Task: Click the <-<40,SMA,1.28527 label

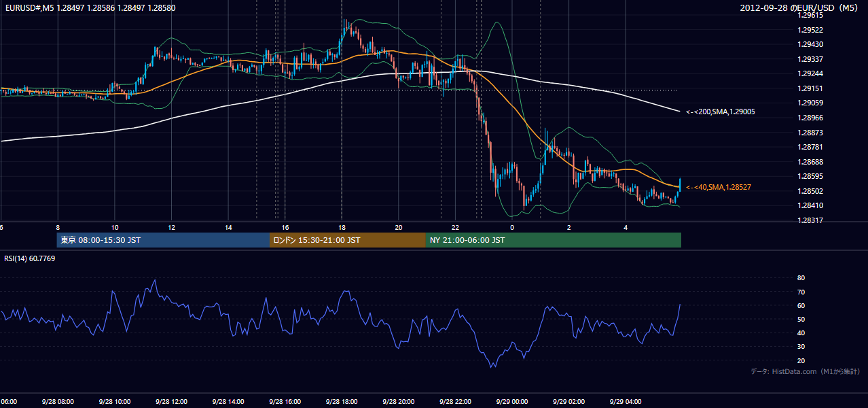Action: pos(719,187)
